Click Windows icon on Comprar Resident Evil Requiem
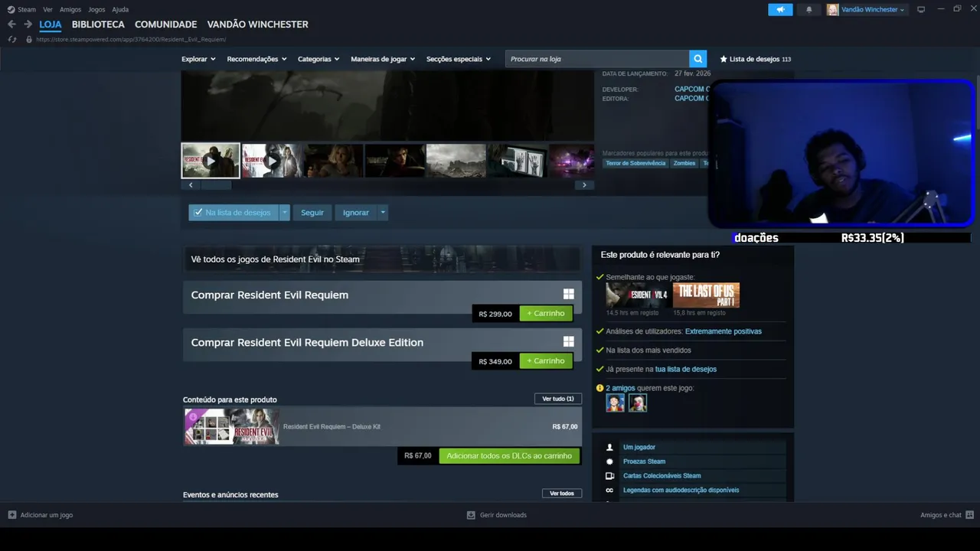The image size is (980, 551). pos(569,294)
